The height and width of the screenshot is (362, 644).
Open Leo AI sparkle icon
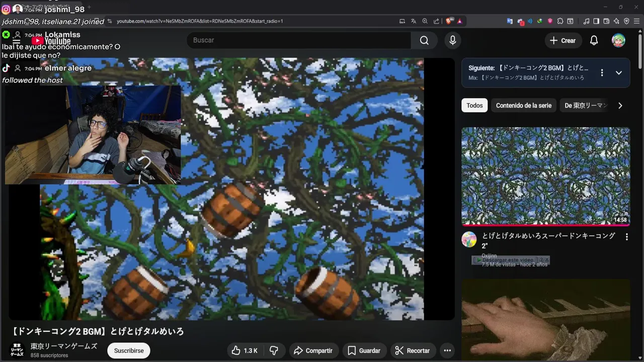[616, 21]
